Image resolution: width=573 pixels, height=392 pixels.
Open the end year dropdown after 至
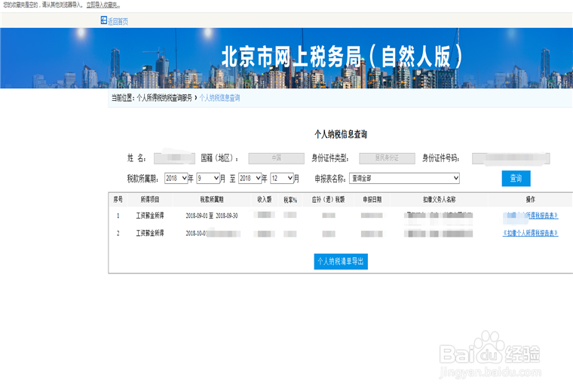pos(250,178)
